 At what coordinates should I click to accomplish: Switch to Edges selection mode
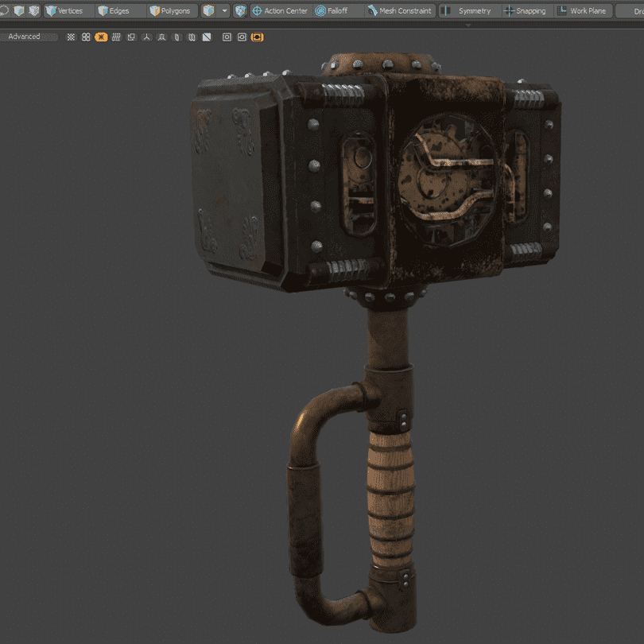tap(113, 11)
